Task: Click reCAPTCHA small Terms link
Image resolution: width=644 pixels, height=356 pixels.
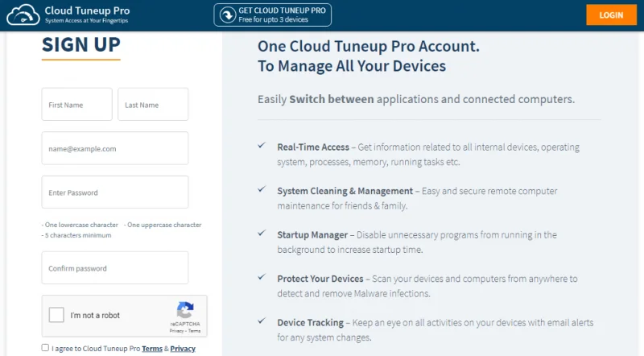Action: click(x=194, y=331)
